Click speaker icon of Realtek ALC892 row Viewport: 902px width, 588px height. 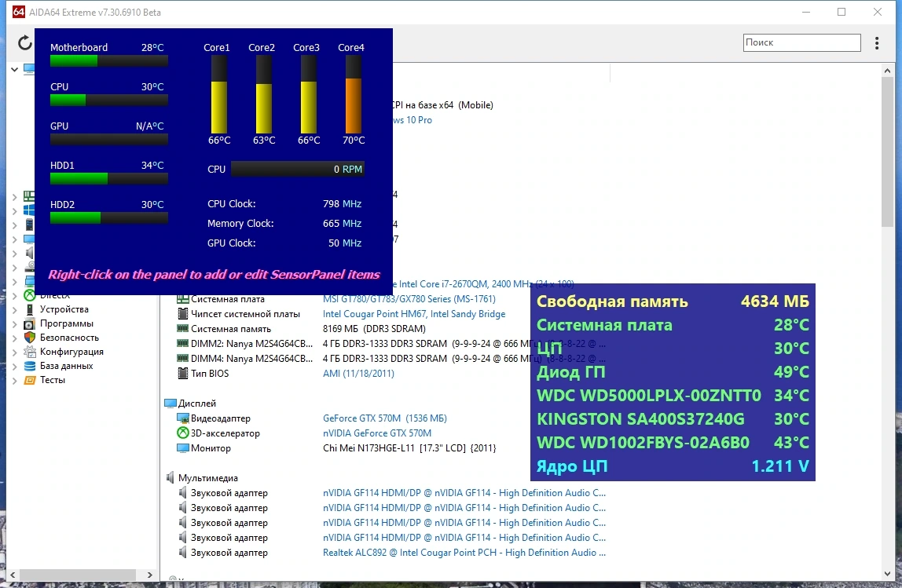pyautogui.click(x=183, y=553)
